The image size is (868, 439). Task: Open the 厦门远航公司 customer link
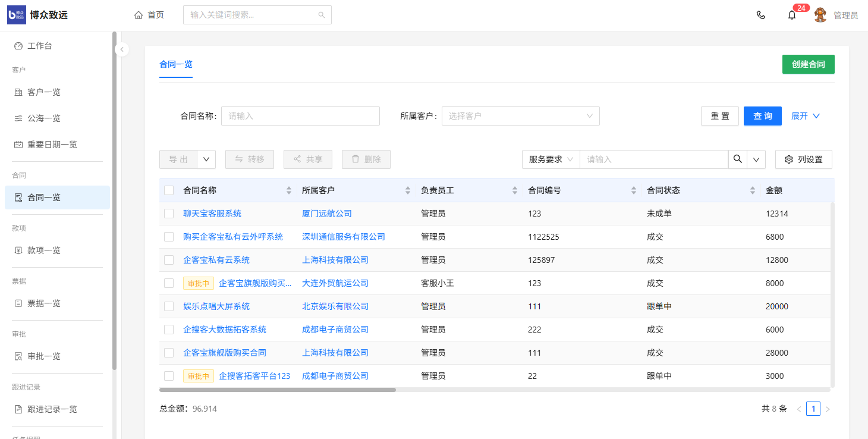click(x=327, y=214)
